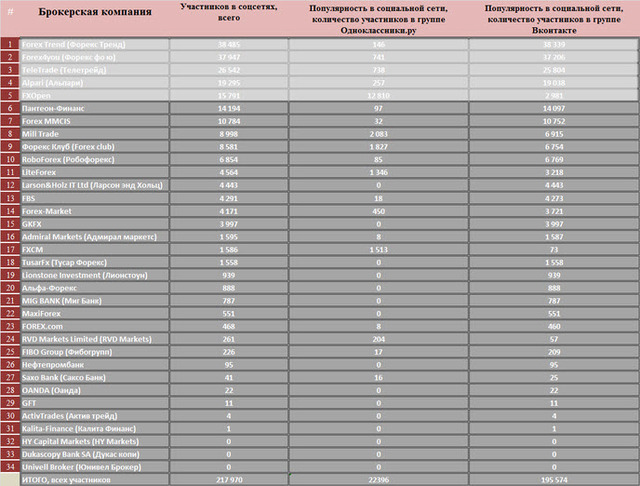Select Вконтакте value '460' for FOREX.com
The image size is (640, 486).
tap(554, 326)
